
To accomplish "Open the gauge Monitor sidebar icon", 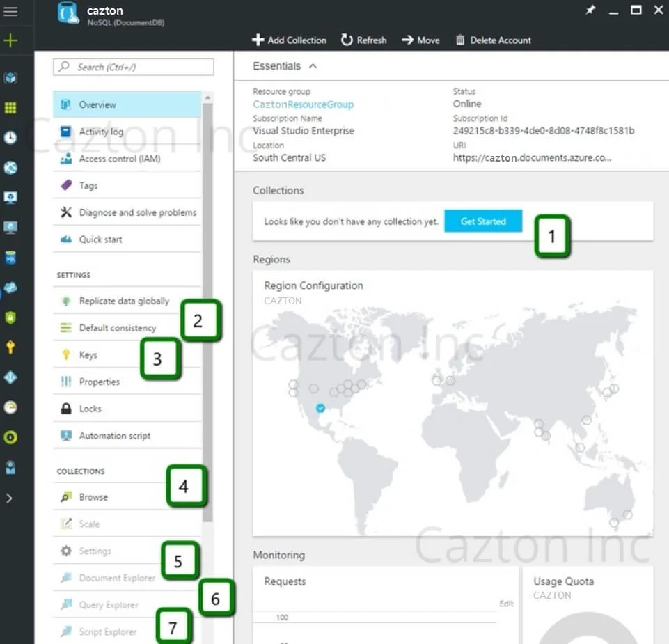I will pos(10,407).
